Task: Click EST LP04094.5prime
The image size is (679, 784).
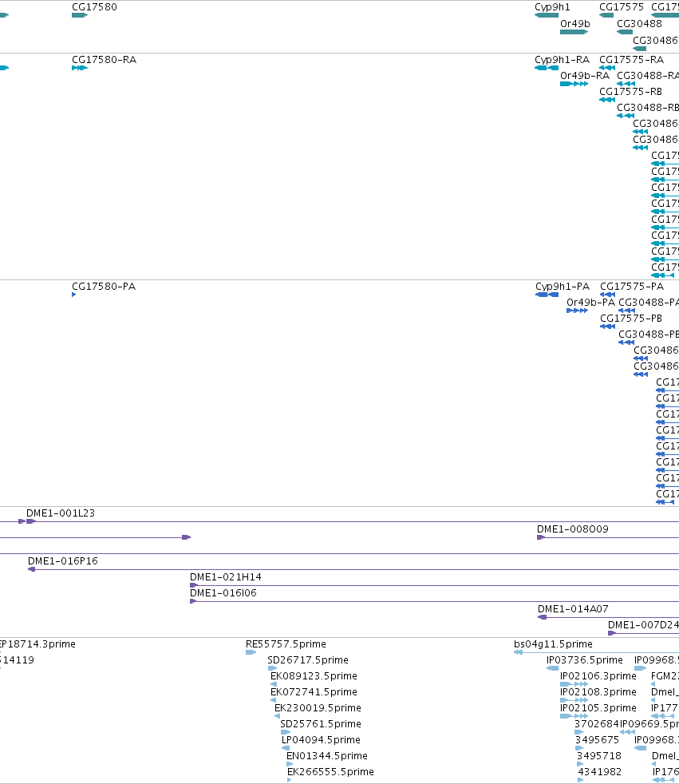Action: click(321, 740)
